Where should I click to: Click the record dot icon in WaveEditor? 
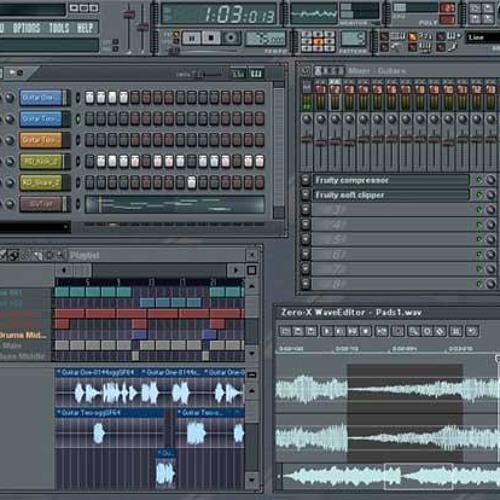click(x=366, y=331)
